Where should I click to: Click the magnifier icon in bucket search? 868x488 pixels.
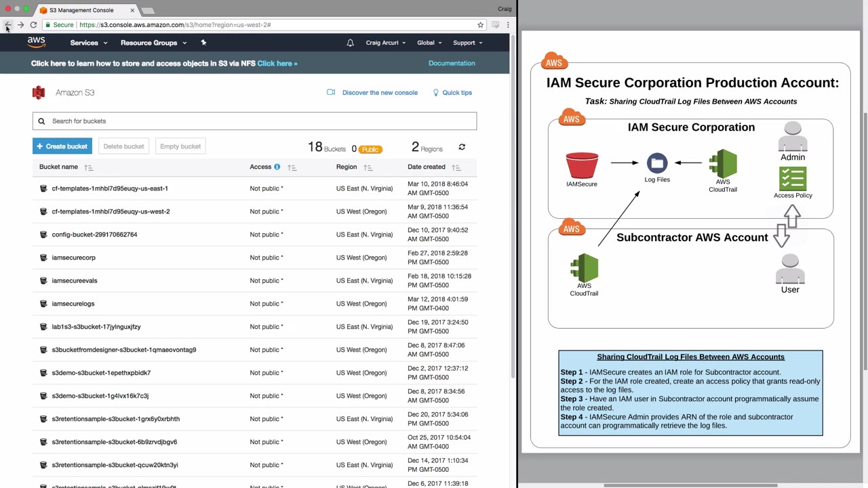click(x=41, y=121)
